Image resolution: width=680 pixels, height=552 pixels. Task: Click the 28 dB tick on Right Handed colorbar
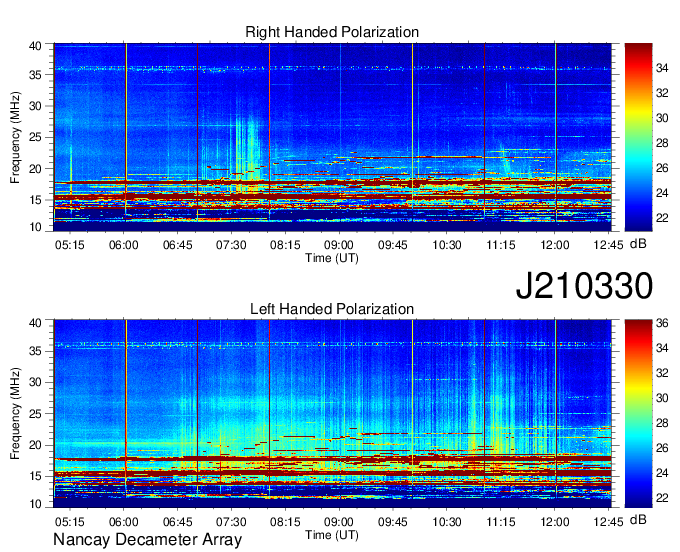[x=662, y=143]
